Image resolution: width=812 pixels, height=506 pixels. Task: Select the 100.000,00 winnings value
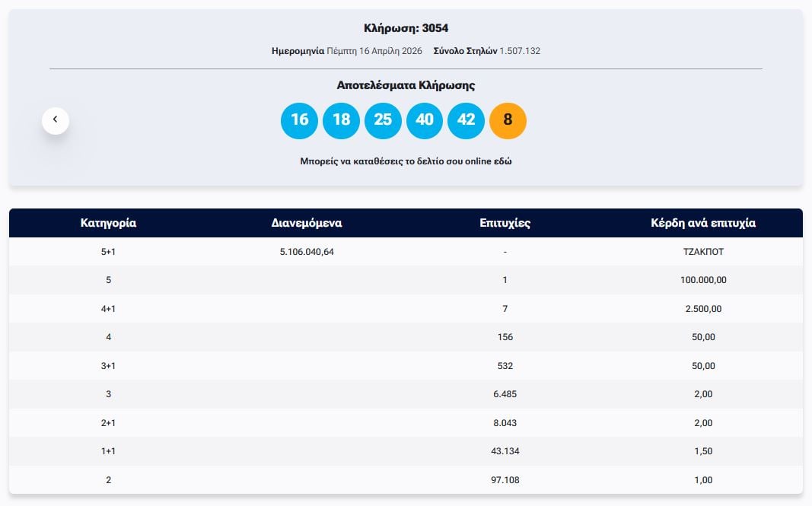pos(703,280)
